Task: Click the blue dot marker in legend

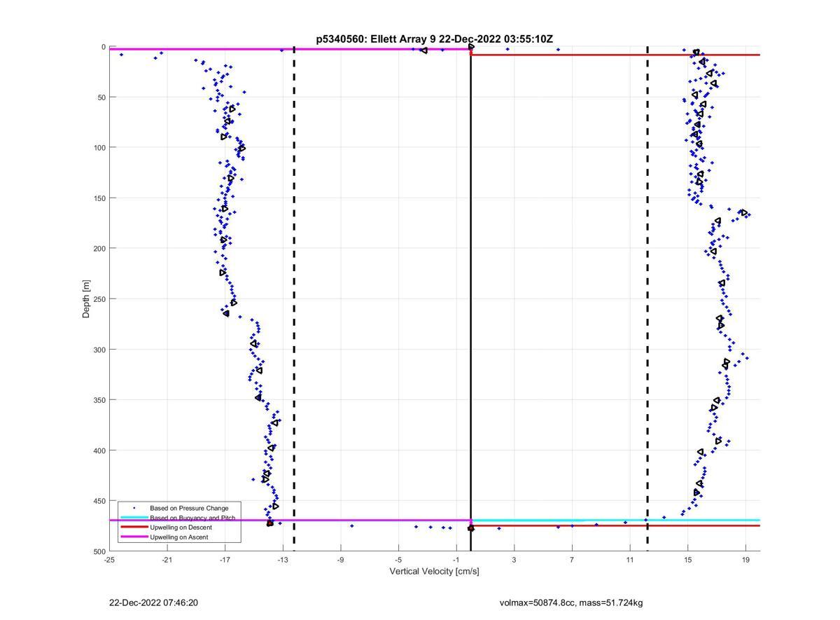Action: pos(134,508)
